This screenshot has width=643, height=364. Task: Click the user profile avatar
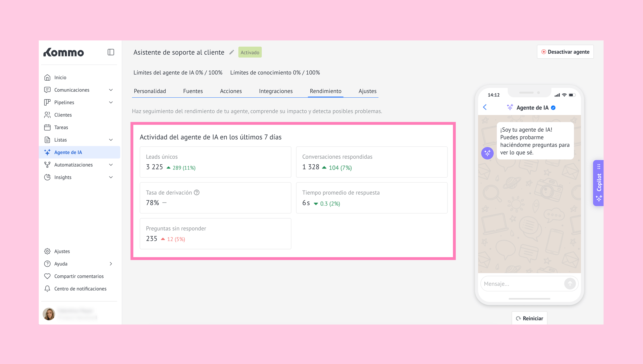[x=49, y=314]
